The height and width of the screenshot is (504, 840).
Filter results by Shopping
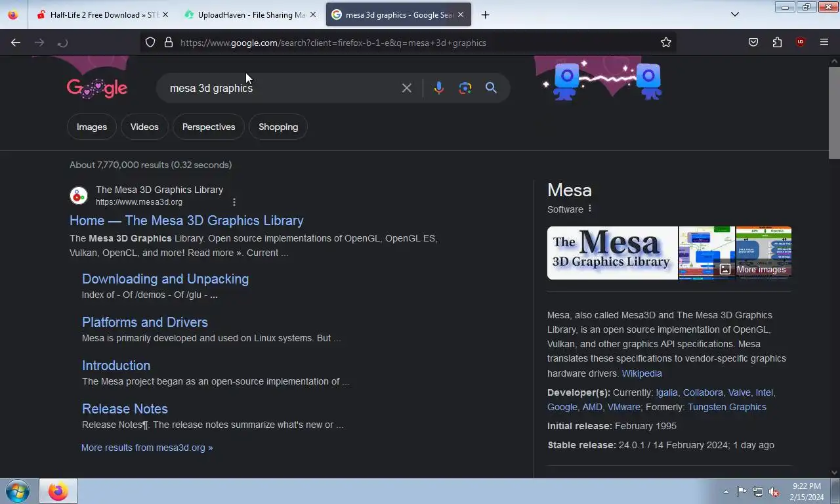pos(278,127)
